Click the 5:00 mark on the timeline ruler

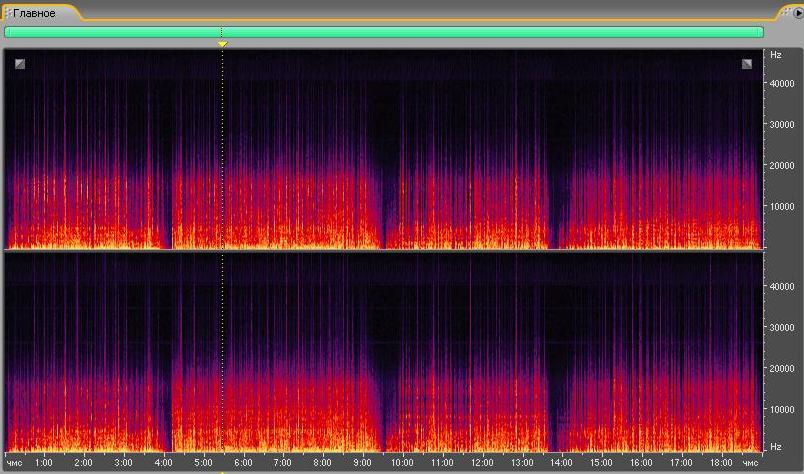tap(203, 463)
